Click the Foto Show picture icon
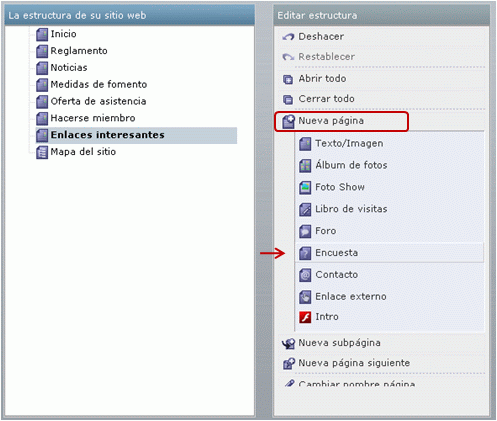Screen dimensions: 497x421 coord(305,187)
